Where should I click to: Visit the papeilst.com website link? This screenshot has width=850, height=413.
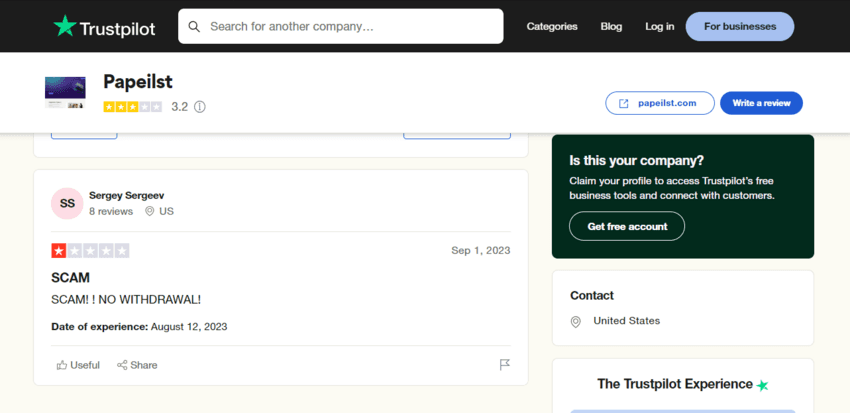pyautogui.click(x=659, y=103)
